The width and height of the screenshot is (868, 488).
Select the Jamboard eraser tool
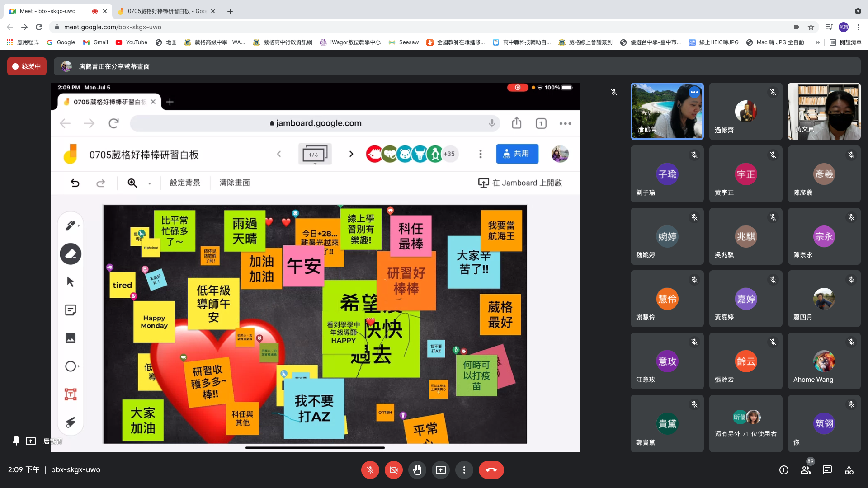[x=71, y=254]
